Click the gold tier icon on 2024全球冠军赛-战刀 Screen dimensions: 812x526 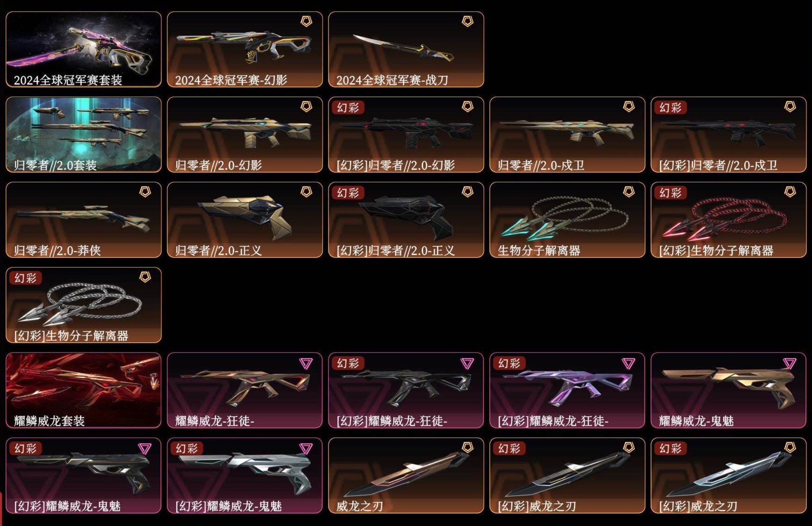tap(467, 21)
